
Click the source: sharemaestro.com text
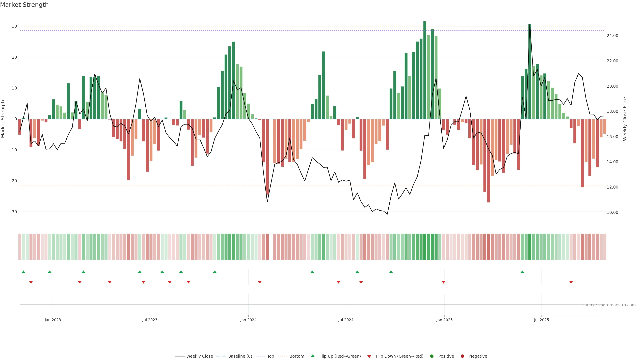[x=609, y=305]
